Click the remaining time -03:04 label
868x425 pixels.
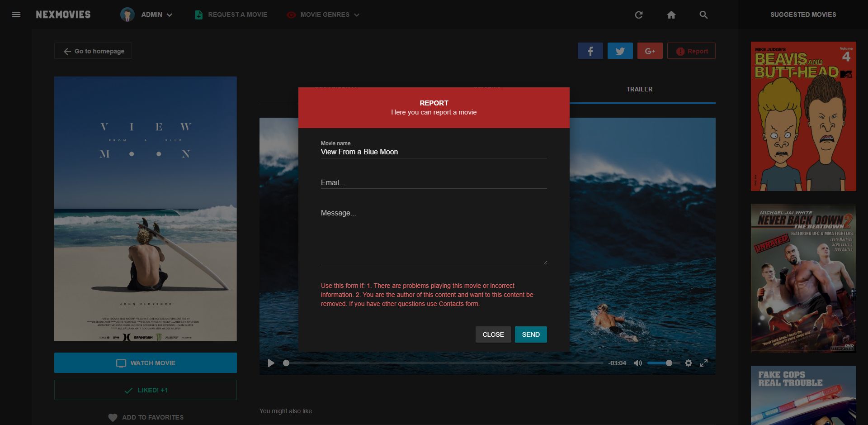pos(617,363)
